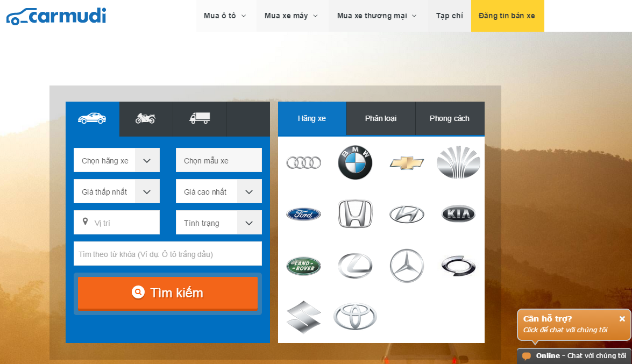Select the Chevrolet bowtie logo
Image resolution: width=632 pixels, height=364 pixels.
pyautogui.click(x=407, y=162)
